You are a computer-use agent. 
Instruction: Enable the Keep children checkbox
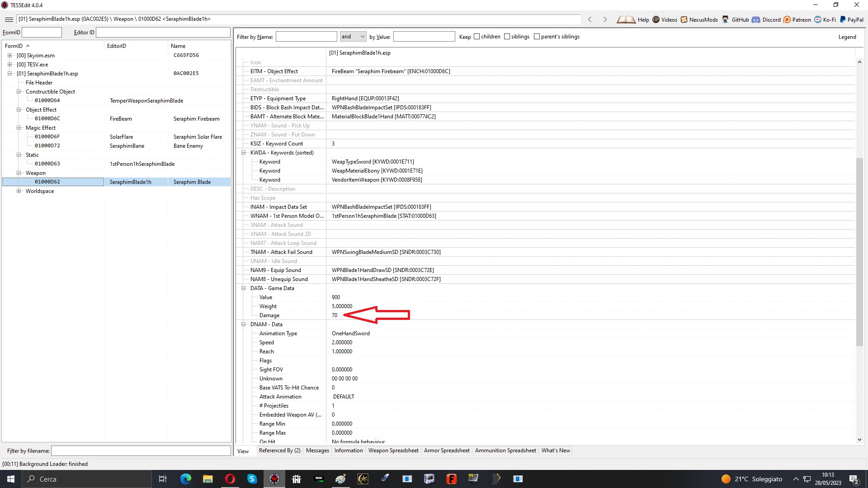pyautogui.click(x=476, y=37)
